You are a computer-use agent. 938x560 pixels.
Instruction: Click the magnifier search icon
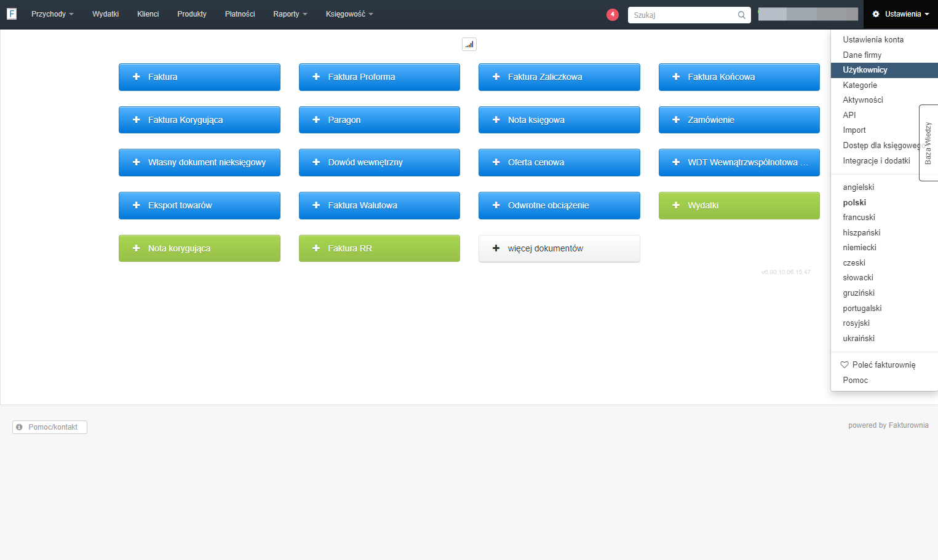(741, 15)
